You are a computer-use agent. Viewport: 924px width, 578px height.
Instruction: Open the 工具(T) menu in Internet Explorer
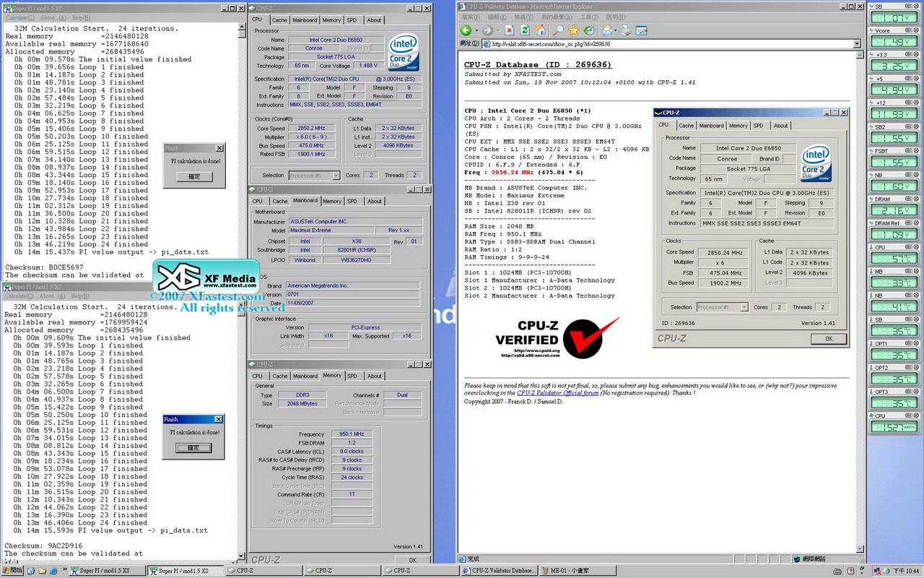pyautogui.click(x=590, y=17)
